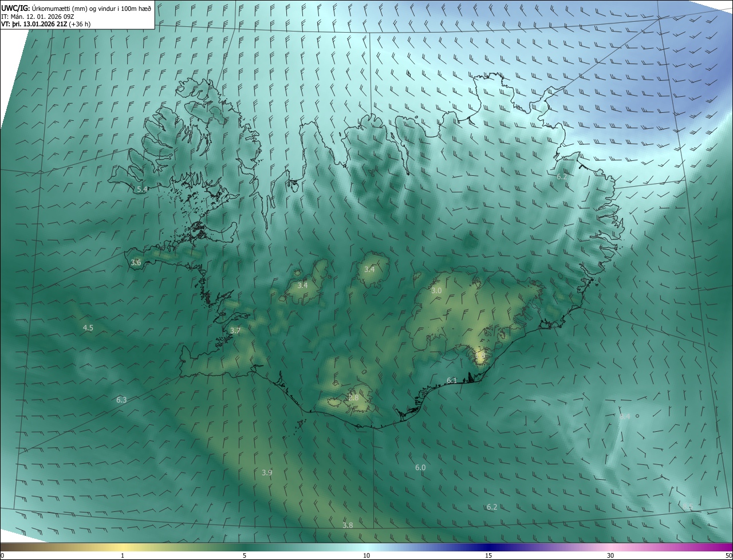Click the 3.4 value on Langjökull glacier

(302, 285)
